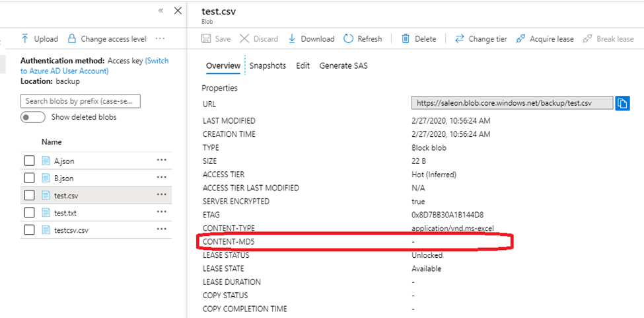Sort blobs by the Name column header
Screen dimensions: 644x318
(x=52, y=142)
